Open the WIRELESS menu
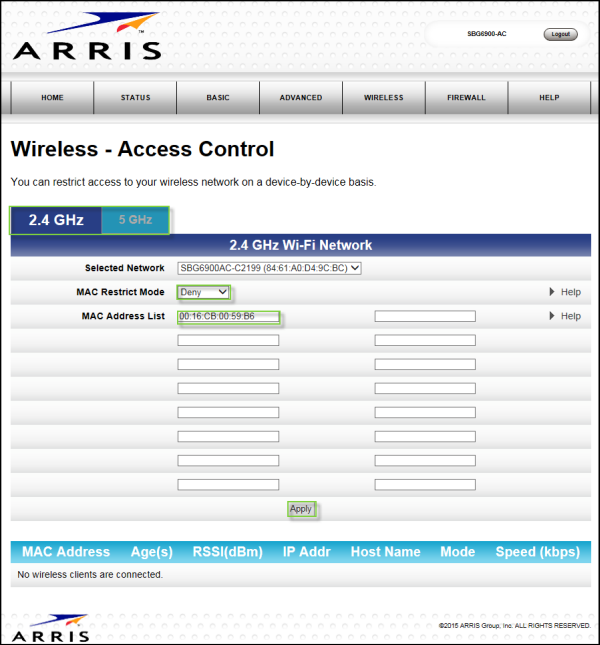 pos(383,98)
